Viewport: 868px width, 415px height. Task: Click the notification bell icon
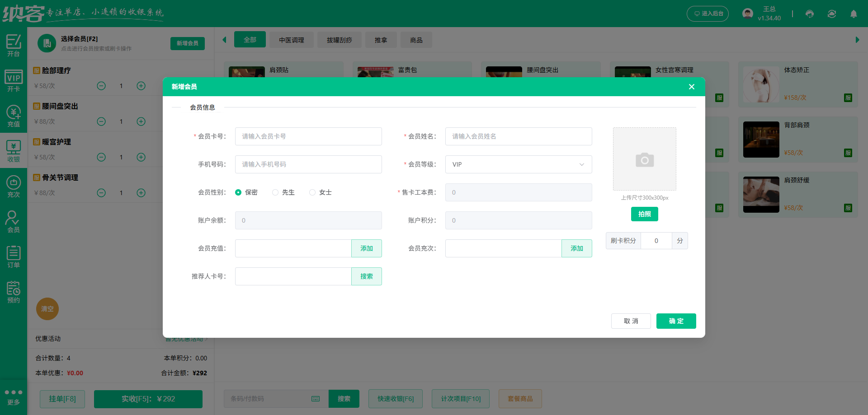click(x=854, y=14)
